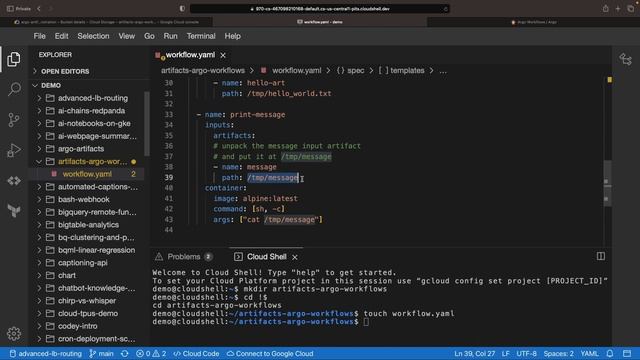Open the View menu
The height and width of the screenshot is (360, 640).
(x=127, y=36)
